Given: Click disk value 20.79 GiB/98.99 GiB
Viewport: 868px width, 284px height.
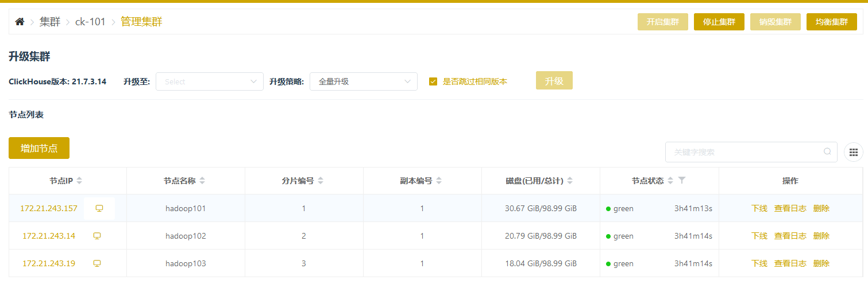Looking at the screenshot, I should [x=541, y=236].
